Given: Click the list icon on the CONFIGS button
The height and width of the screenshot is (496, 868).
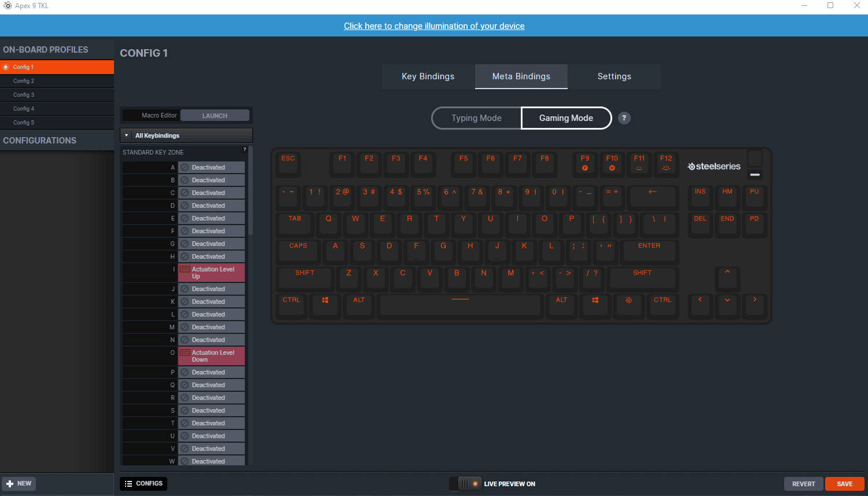Looking at the screenshot, I should click(x=128, y=484).
